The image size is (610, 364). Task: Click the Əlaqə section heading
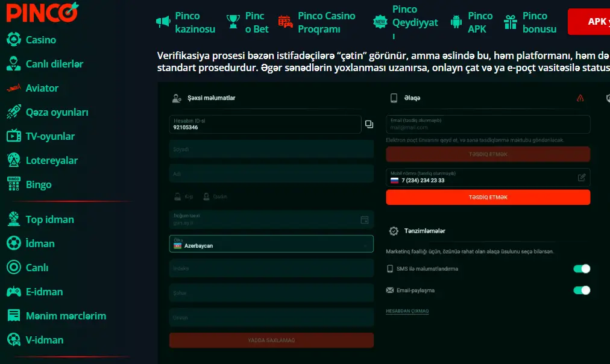[412, 98]
